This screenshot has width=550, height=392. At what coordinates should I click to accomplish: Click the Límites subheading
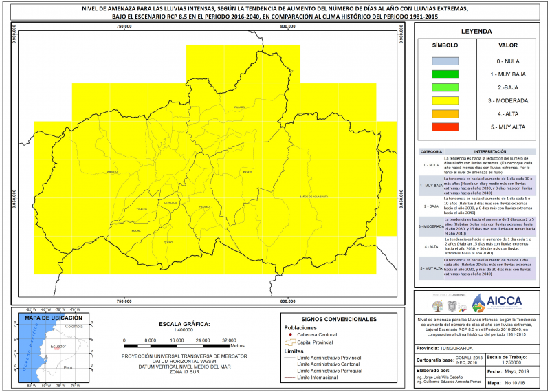click(294, 351)
